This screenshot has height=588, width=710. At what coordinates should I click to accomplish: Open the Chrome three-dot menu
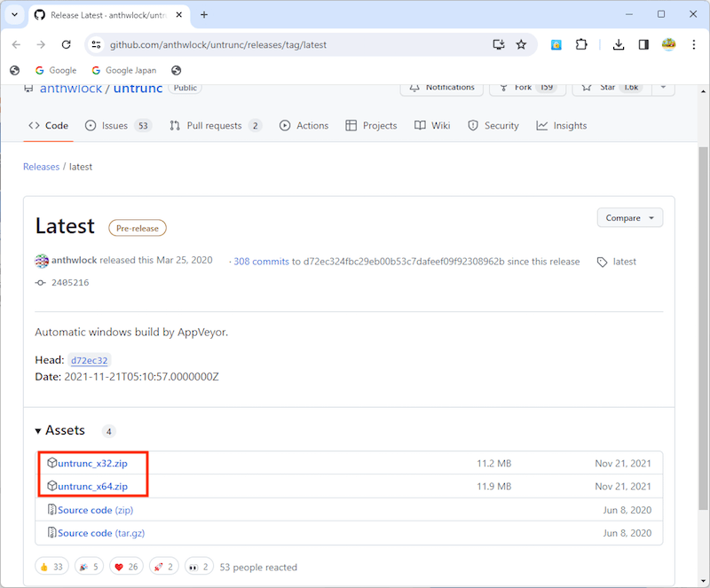[x=694, y=44]
